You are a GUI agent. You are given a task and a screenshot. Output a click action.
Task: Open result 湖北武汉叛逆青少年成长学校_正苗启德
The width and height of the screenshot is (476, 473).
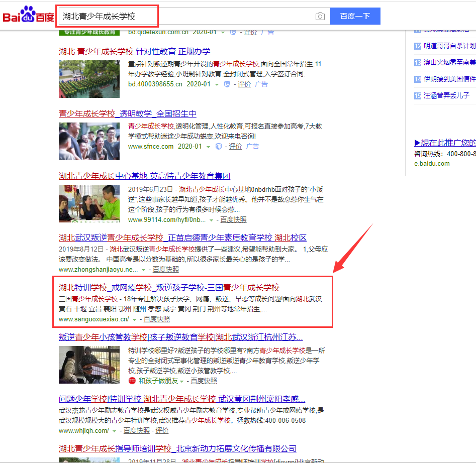[183, 238]
